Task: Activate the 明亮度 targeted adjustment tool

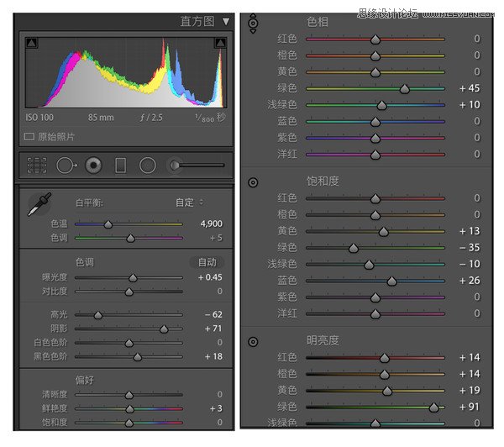Action: (x=253, y=341)
